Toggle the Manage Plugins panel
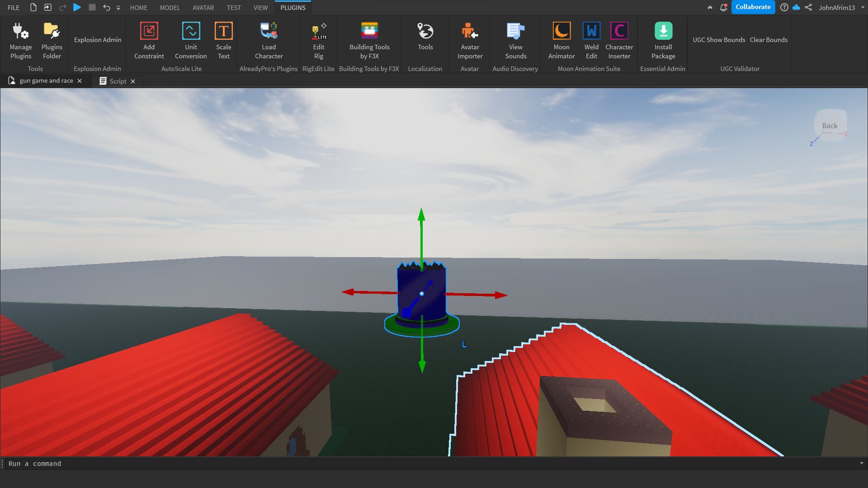This screenshot has height=488, width=868. 20,39
